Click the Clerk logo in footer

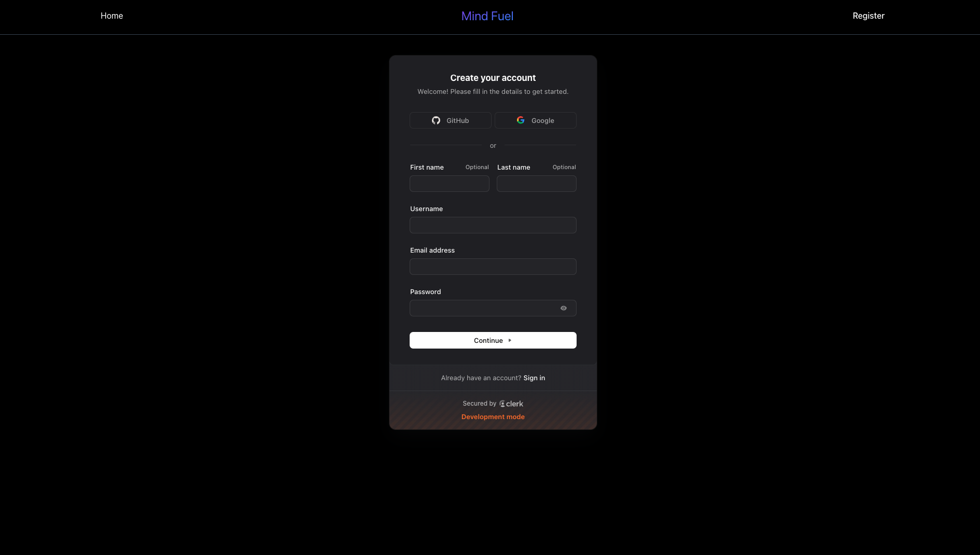click(x=511, y=404)
